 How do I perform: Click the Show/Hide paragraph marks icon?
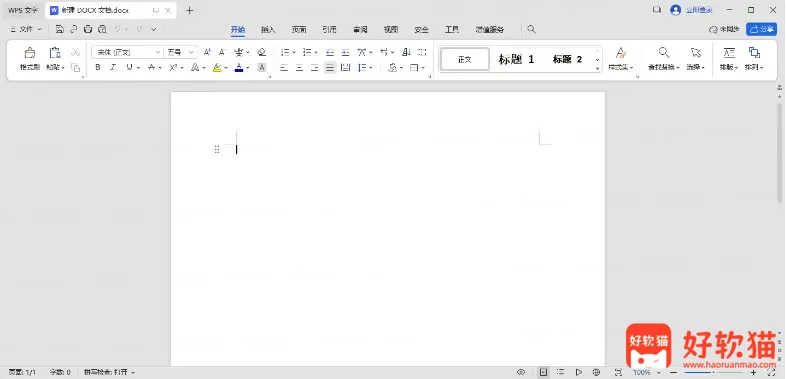coord(422,52)
